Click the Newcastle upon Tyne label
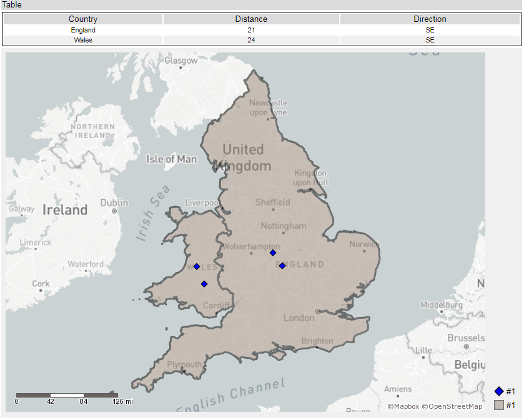This screenshot has height=420, width=529. point(268,107)
